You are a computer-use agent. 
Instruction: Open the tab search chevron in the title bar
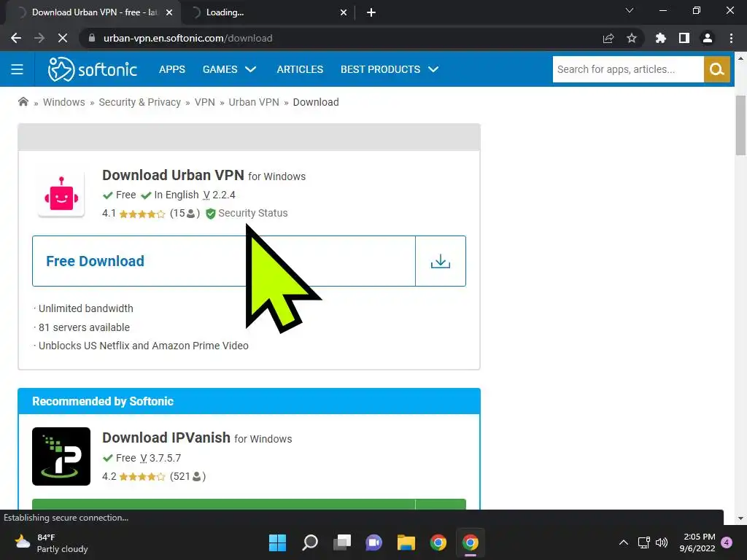(630, 10)
